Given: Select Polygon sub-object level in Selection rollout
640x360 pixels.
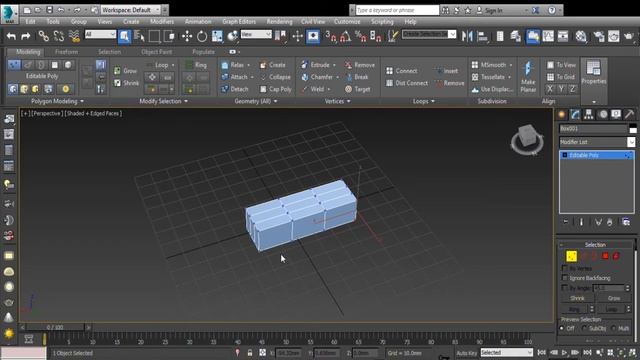Looking at the screenshot, I should tap(605, 256).
